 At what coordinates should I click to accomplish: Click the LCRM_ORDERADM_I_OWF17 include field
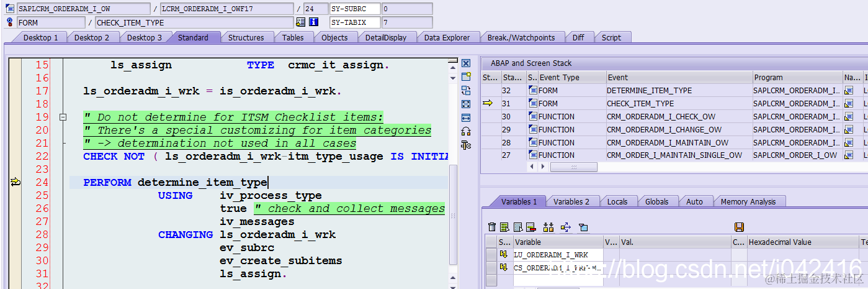point(226,9)
